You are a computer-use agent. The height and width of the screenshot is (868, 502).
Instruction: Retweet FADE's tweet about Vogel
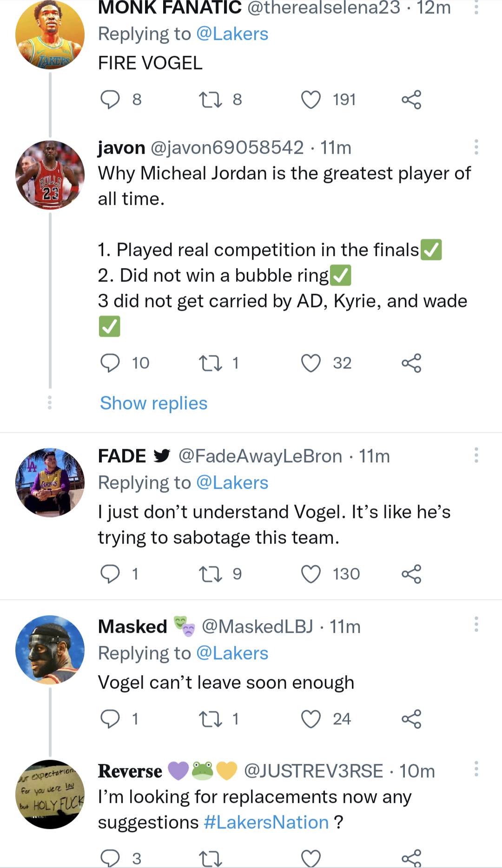pos(211,574)
